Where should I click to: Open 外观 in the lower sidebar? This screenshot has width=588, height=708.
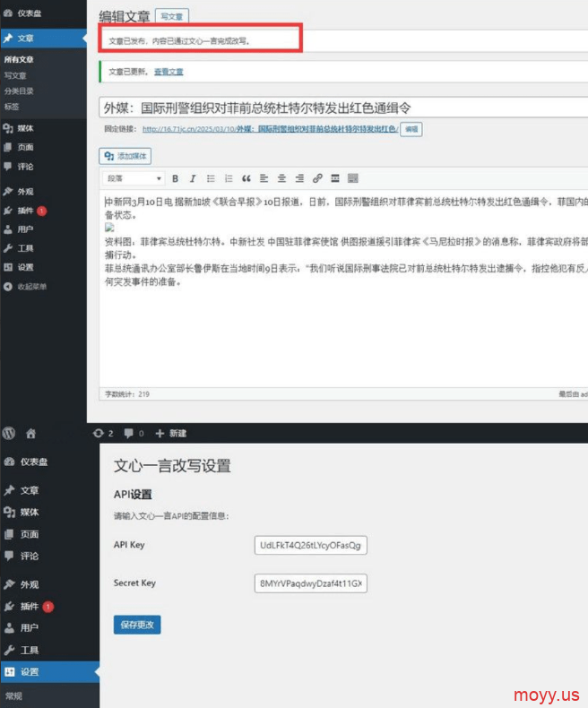49,584
